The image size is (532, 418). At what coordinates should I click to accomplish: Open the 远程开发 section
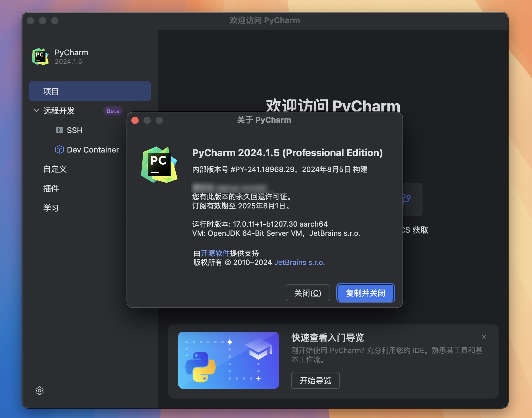coord(59,111)
